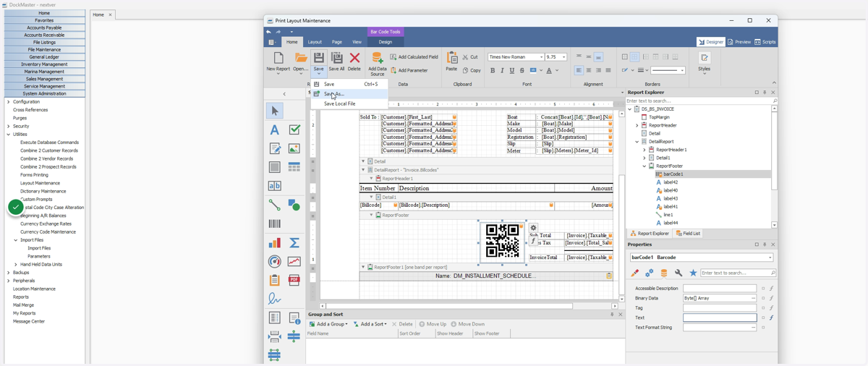This screenshot has height=366, width=868.
Task: Open Layout Maintenance in Utilities tree
Action: tap(40, 183)
